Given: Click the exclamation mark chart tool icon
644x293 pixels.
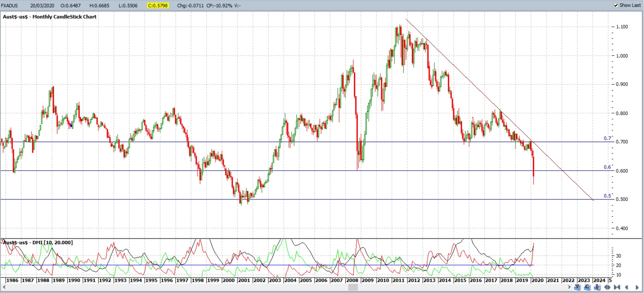Looking at the screenshot, I should (597, 287).
